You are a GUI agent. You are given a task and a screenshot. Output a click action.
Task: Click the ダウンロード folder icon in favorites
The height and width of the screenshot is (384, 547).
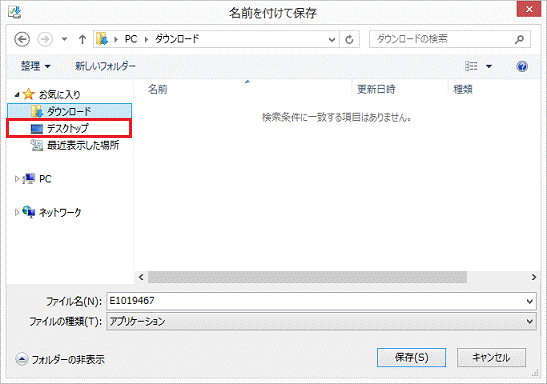pyautogui.click(x=36, y=111)
